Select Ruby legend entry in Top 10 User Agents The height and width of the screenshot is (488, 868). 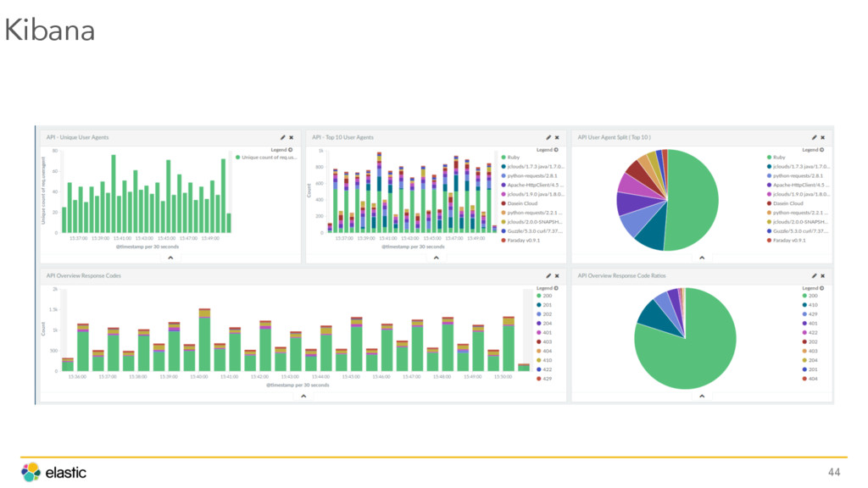point(510,158)
